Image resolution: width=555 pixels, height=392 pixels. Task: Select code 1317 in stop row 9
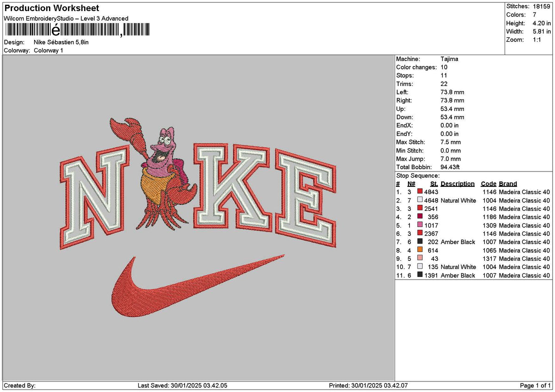489,259
